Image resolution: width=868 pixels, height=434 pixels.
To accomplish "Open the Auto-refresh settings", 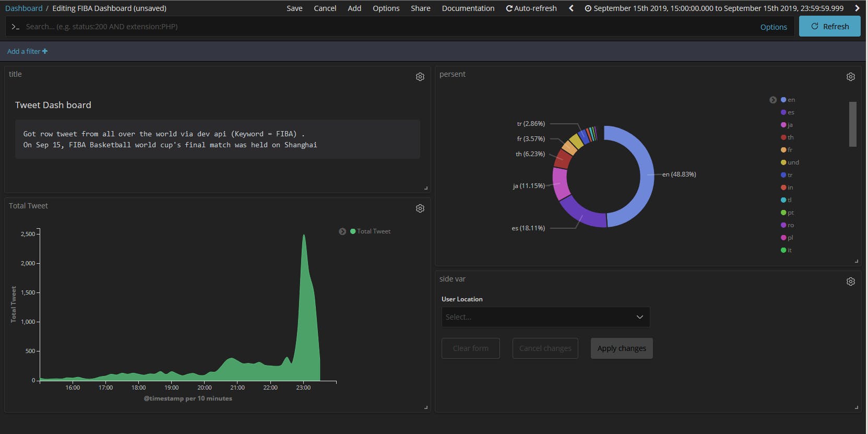I will pyautogui.click(x=531, y=8).
